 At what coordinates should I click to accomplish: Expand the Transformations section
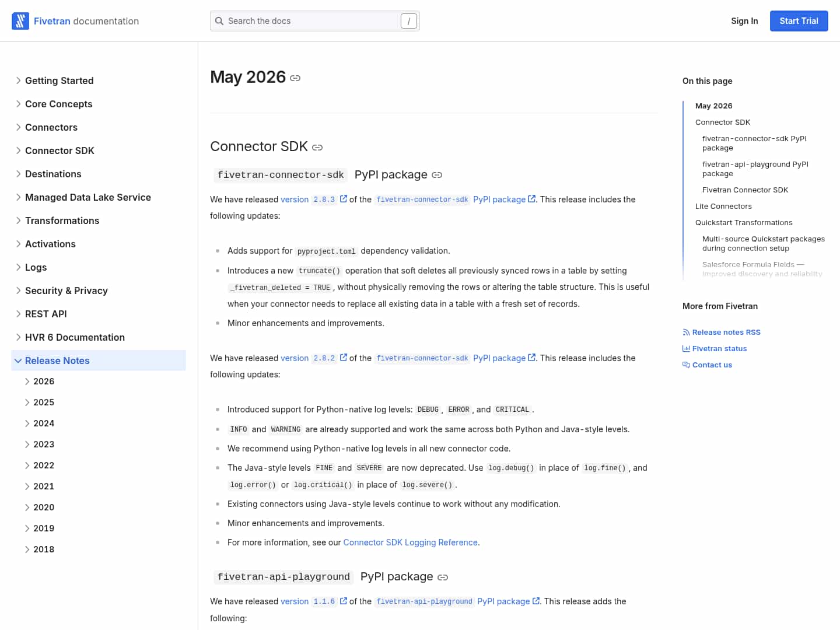click(19, 220)
